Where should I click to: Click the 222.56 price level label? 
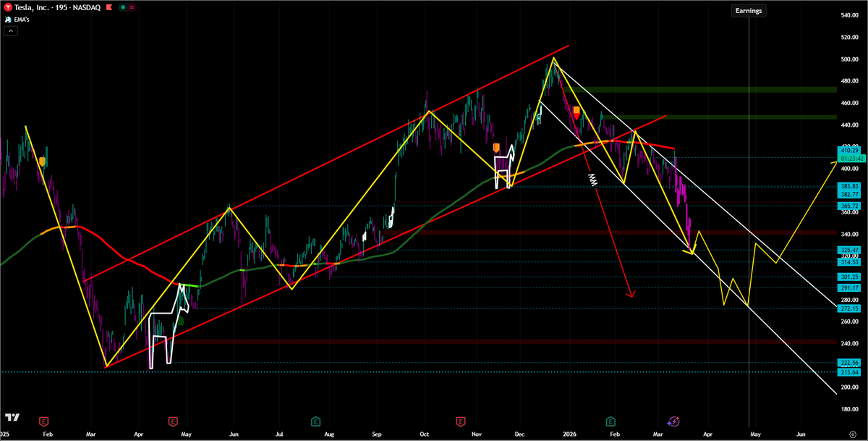pyautogui.click(x=848, y=363)
